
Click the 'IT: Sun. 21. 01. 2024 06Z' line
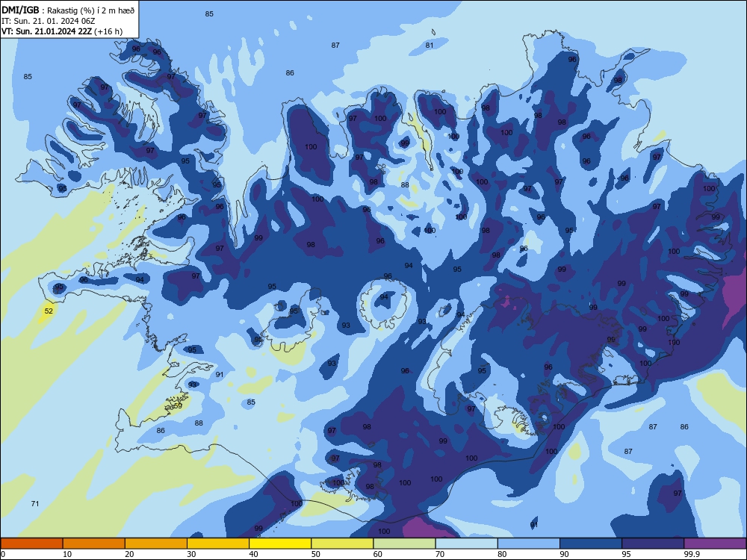click(x=49, y=21)
